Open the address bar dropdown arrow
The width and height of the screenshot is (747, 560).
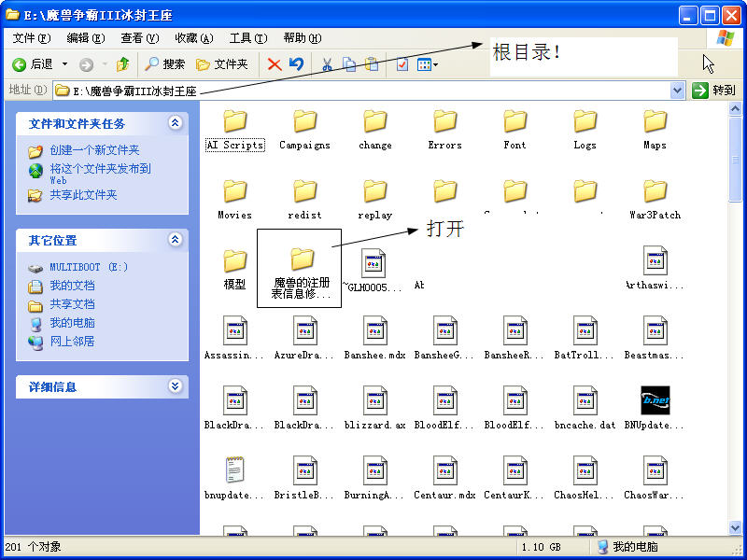tap(678, 91)
